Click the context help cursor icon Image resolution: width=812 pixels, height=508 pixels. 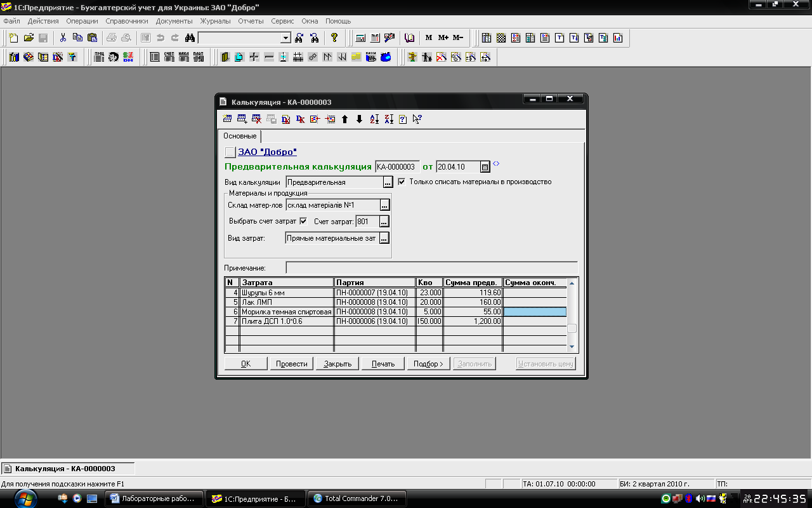point(417,119)
